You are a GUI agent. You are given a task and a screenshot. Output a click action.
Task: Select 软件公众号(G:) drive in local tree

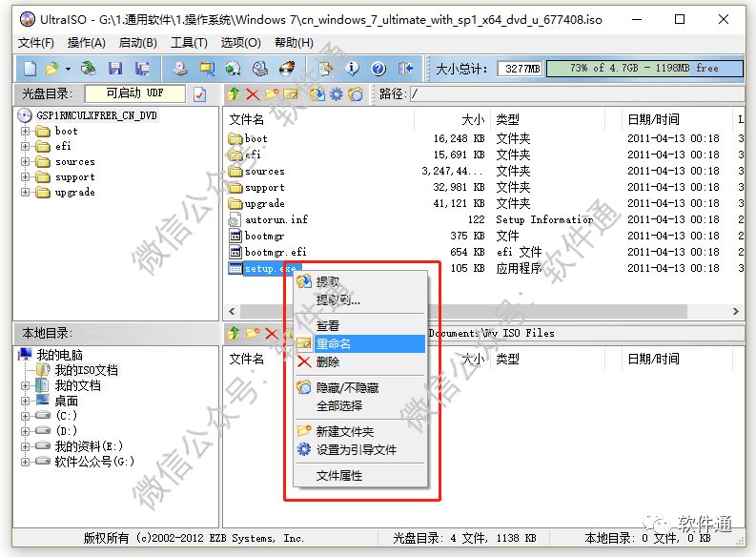(x=94, y=462)
